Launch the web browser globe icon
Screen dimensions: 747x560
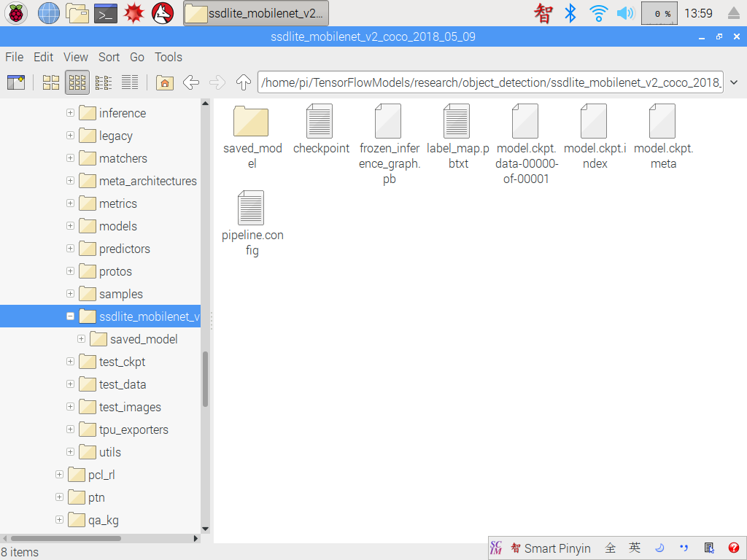[x=48, y=13]
